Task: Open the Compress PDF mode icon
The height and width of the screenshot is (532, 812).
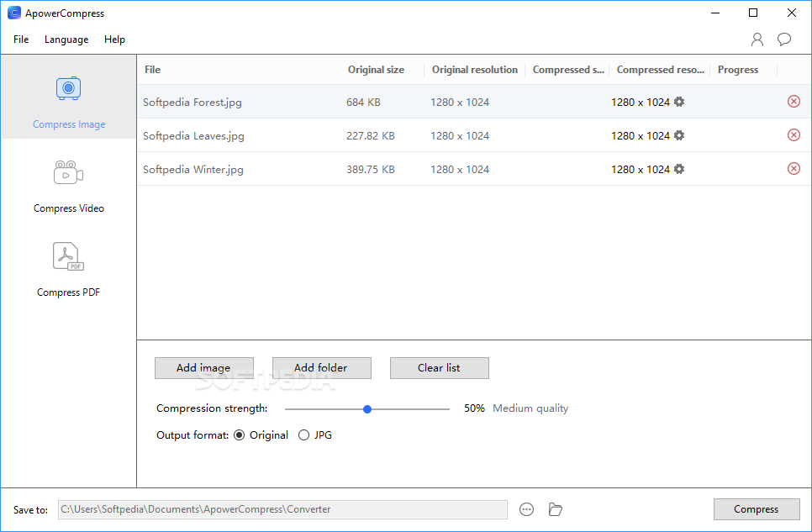Action: 68,256
